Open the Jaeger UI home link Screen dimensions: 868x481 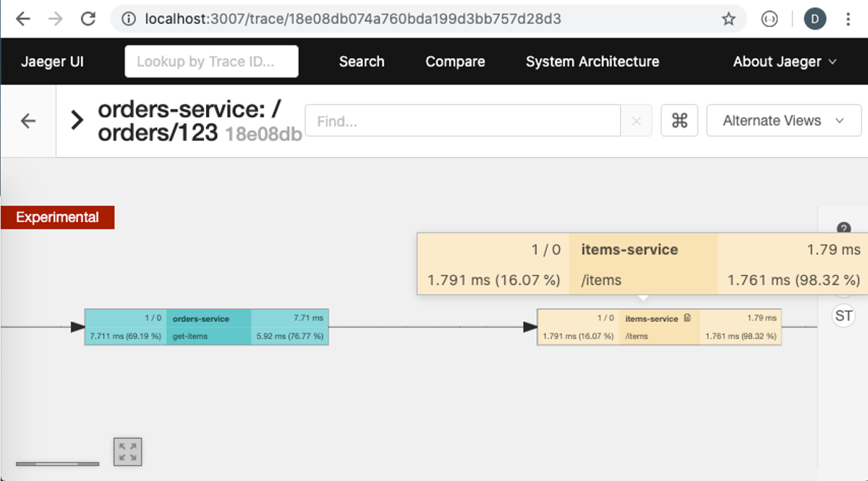pyautogui.click(x=52, y=61)
